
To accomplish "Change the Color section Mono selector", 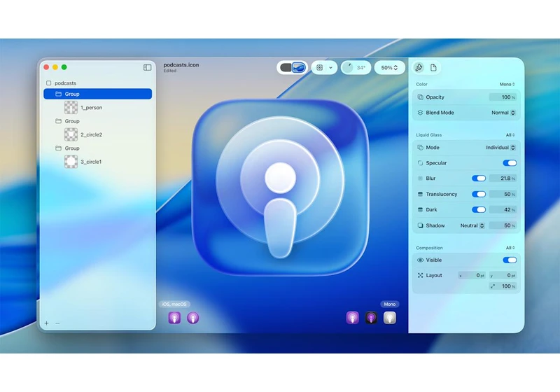I will [507, 84].
